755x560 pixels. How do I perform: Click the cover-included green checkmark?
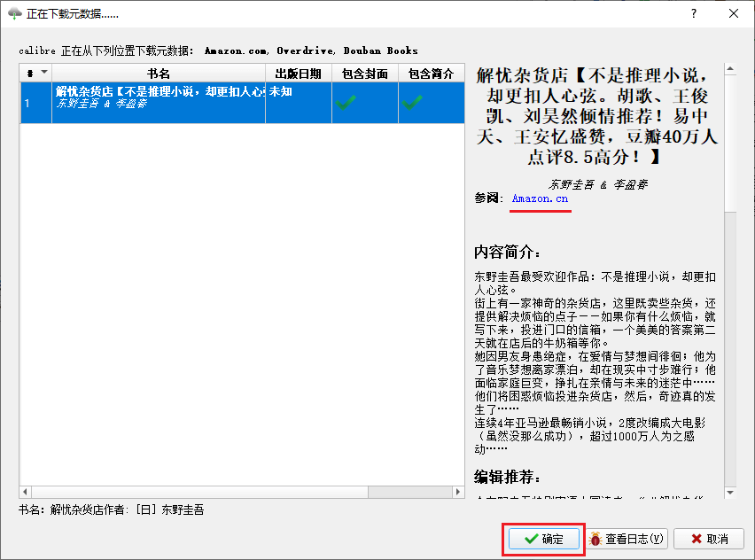(346, 102)
